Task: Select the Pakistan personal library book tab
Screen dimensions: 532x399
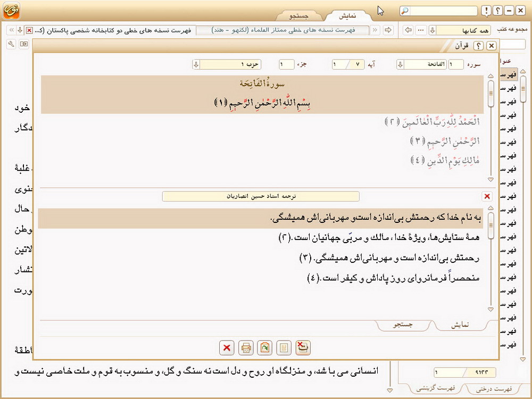Action: click(114, 30)
